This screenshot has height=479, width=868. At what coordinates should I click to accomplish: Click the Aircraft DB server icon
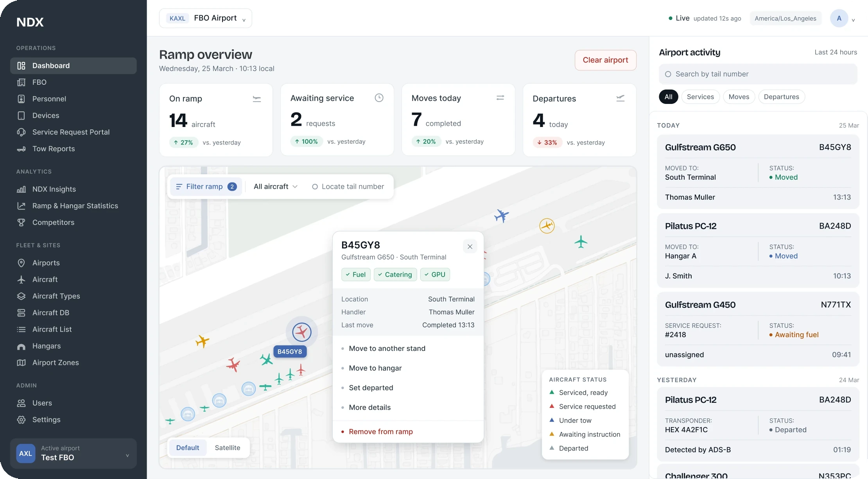[x=22, y=313]
